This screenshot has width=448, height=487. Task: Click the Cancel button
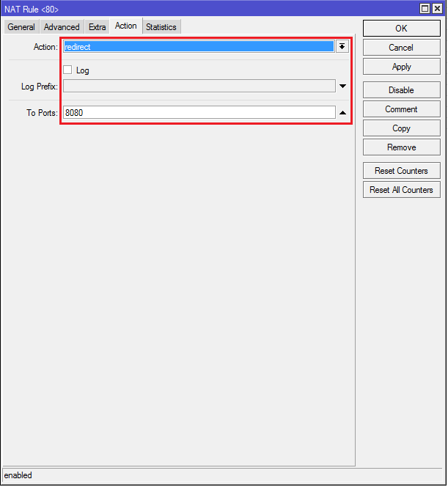click(401, 48)
